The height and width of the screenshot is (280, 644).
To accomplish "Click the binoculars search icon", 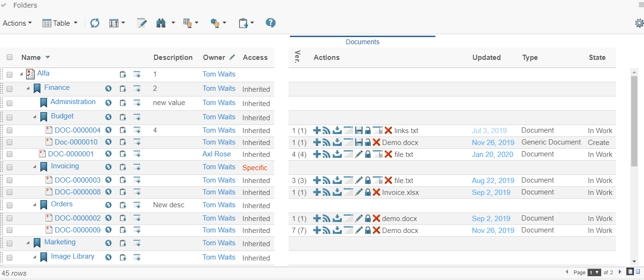I will (x=161, y=23).
